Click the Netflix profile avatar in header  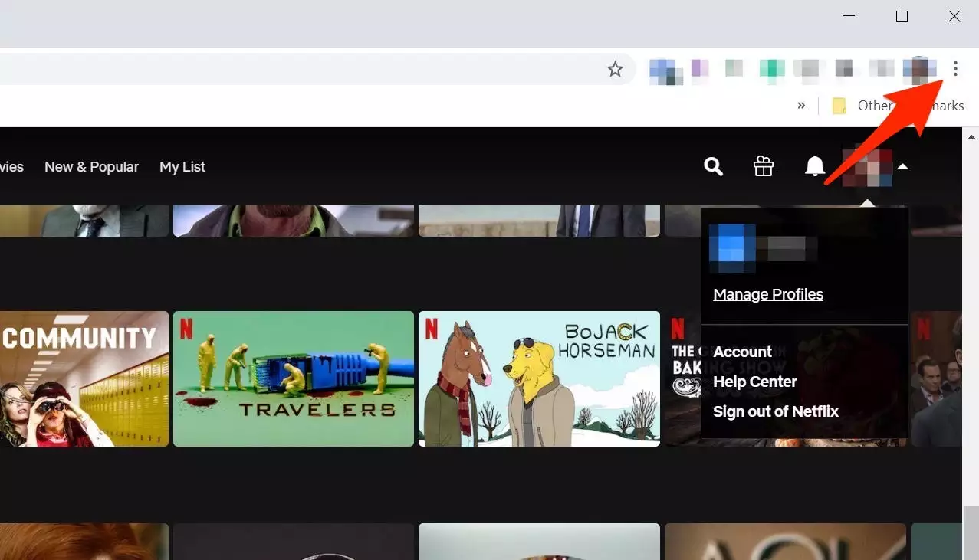point(867,167)
